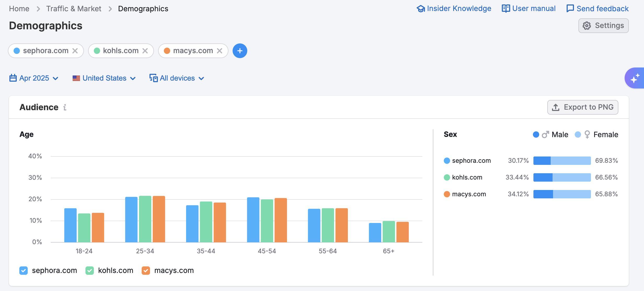Uncheck the sephora.com legend checkbox

click(24, 270)
